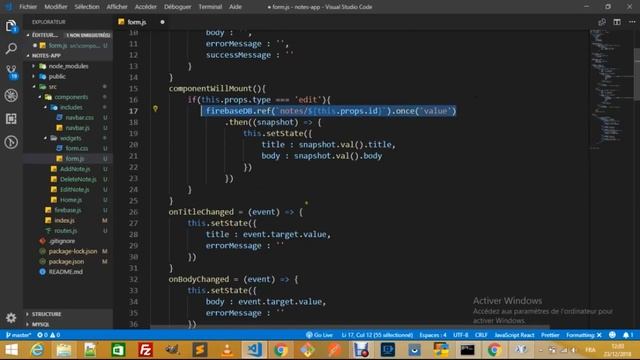Expand the node_modules folder
640x360 pixels.
click(x=68, y=66)
